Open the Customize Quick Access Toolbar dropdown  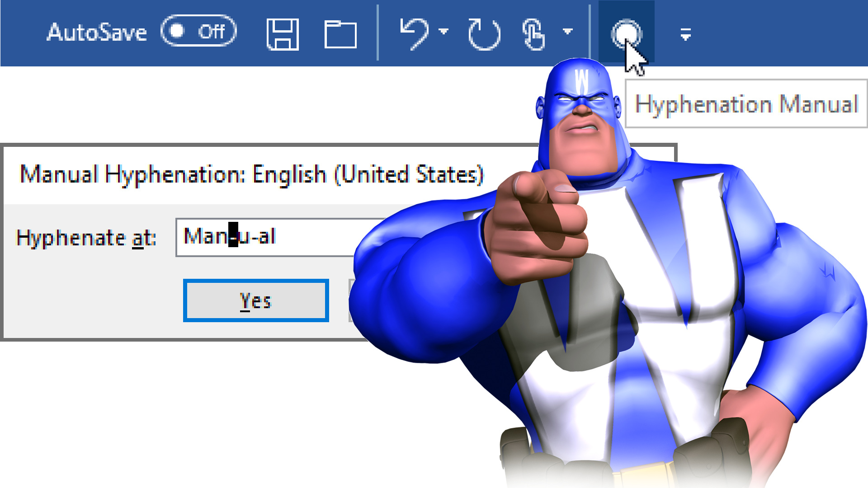pyautogui.click(x=686, y=34)
